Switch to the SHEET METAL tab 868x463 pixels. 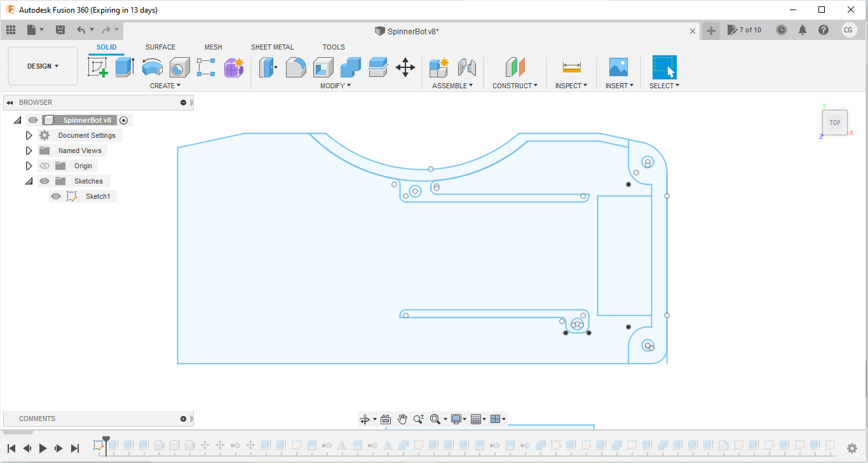(273, 47)
